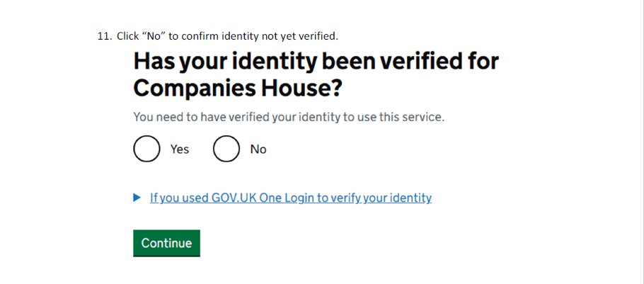Click the "No" option label text
Image resolution: width=644 pixels, height=284 pixels.
point(258,149)
